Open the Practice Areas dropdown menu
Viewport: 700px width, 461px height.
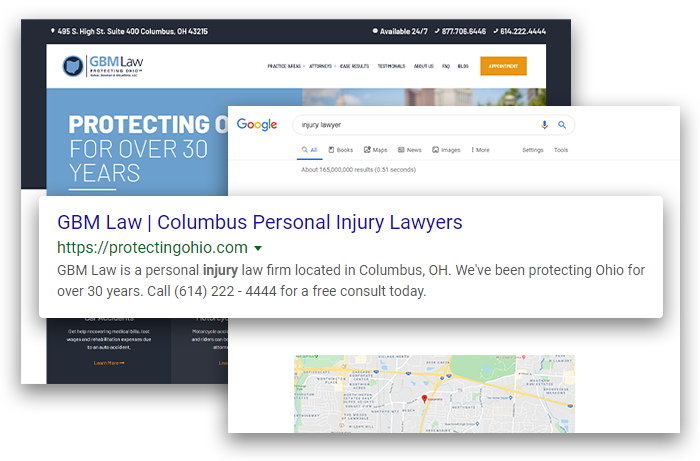(x=286, y=66)
